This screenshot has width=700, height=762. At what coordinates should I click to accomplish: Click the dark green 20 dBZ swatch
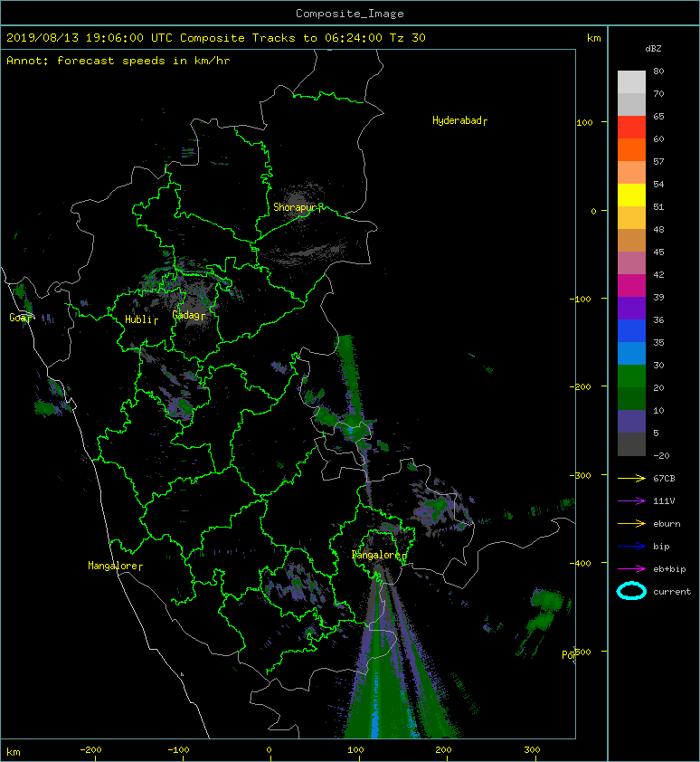(x=631, y=398)
